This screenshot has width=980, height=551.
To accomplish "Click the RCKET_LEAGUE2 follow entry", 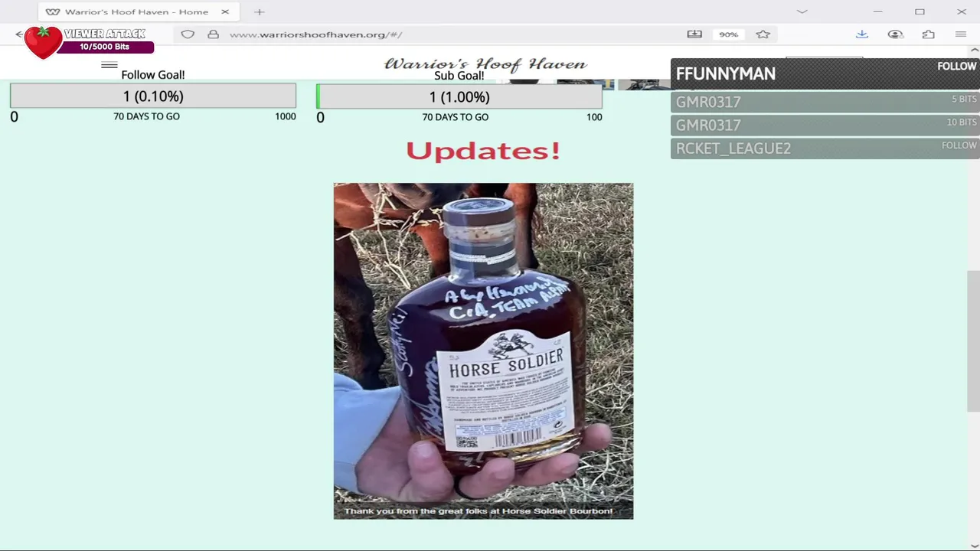I will pos(825,148).
